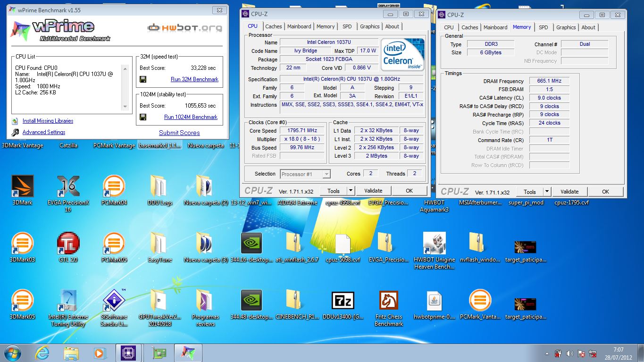Click the Run 1024M Benchmark link
The width and height of the screenshot is (644, 362).
tap(191, 117)
